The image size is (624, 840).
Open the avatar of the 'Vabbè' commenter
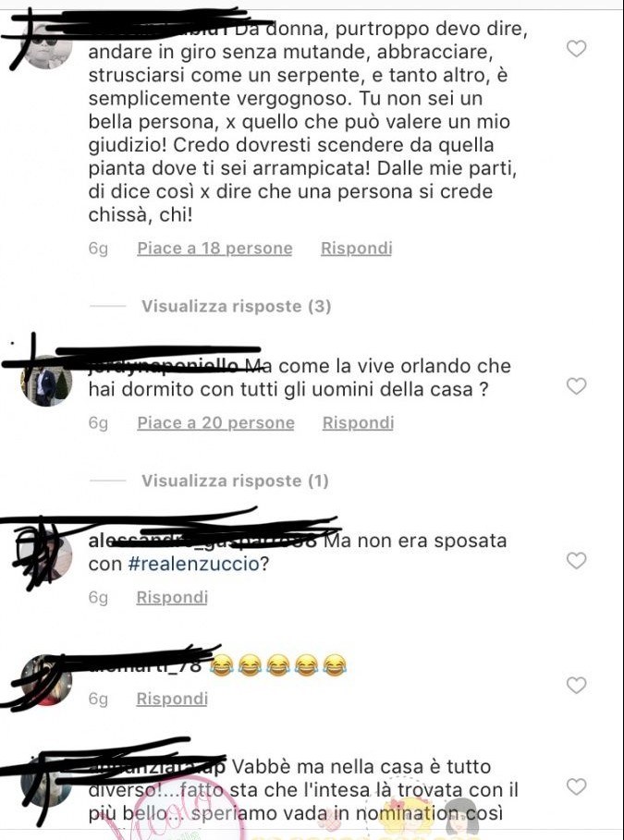click(x=46, y=782)
